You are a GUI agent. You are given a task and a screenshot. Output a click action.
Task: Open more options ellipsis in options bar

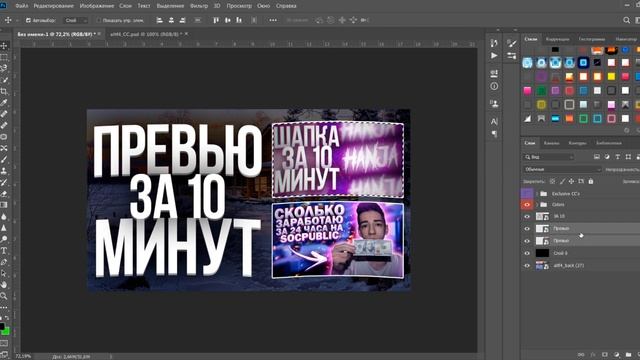273,20
